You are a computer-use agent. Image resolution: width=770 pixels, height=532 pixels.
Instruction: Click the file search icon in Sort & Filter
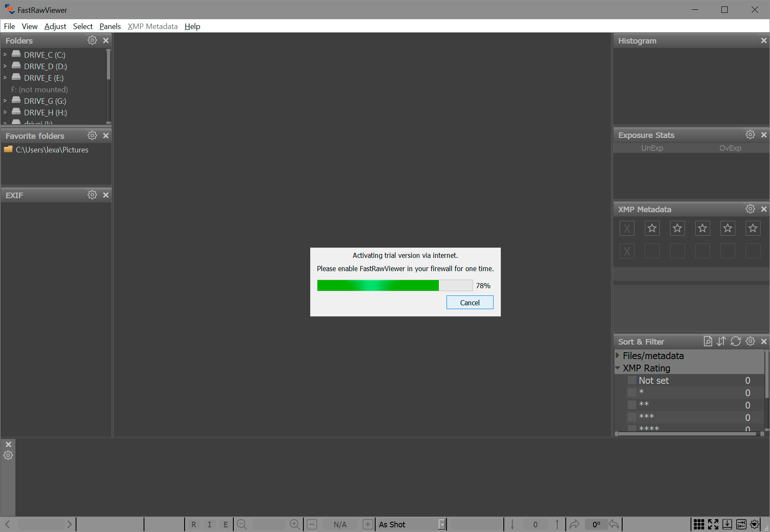[x=708, y=342]
